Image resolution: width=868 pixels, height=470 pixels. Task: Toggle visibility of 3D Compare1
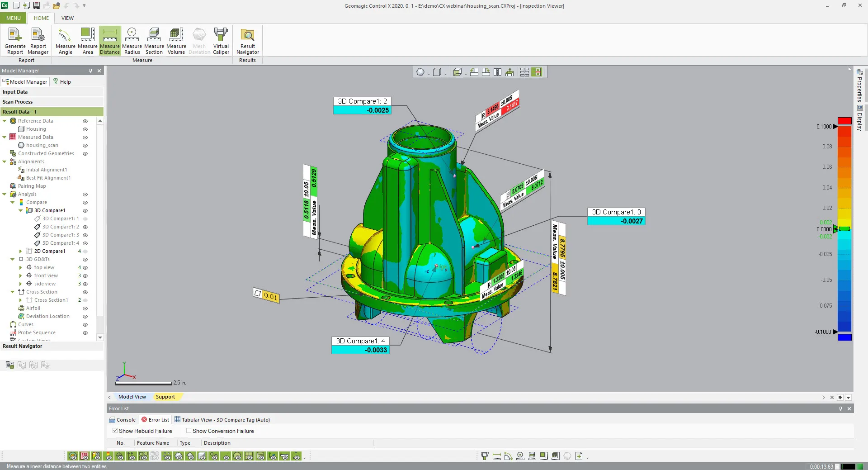pos(85,210)
